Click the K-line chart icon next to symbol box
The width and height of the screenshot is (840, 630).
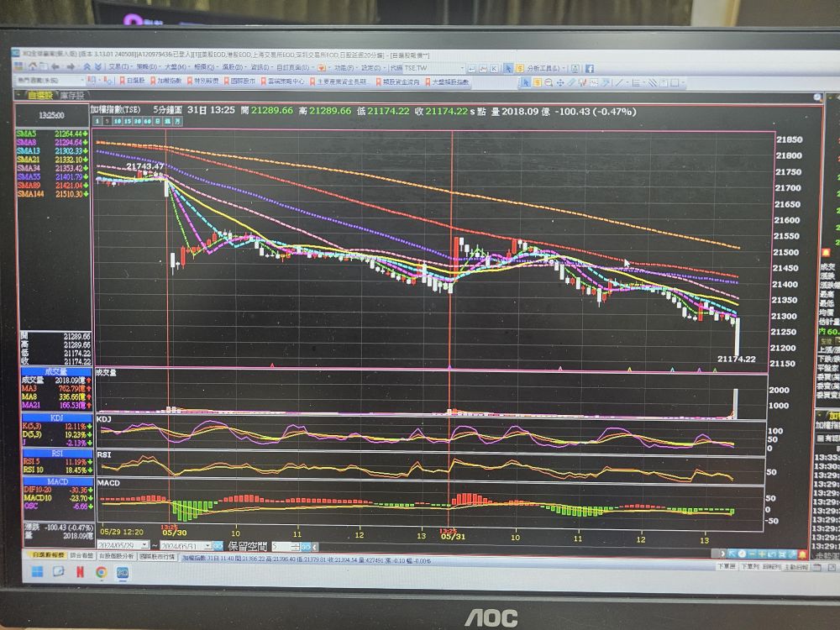(x=494, y=69)
